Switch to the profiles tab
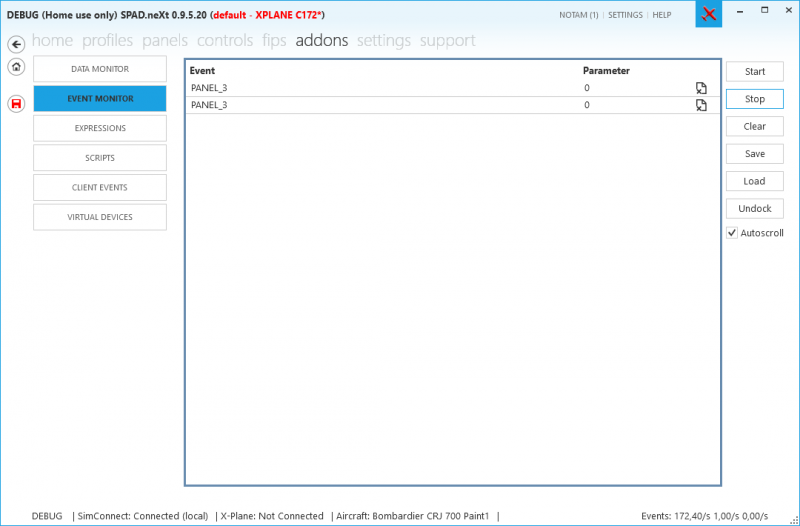The image size is (800, 526). pos(108,40)
